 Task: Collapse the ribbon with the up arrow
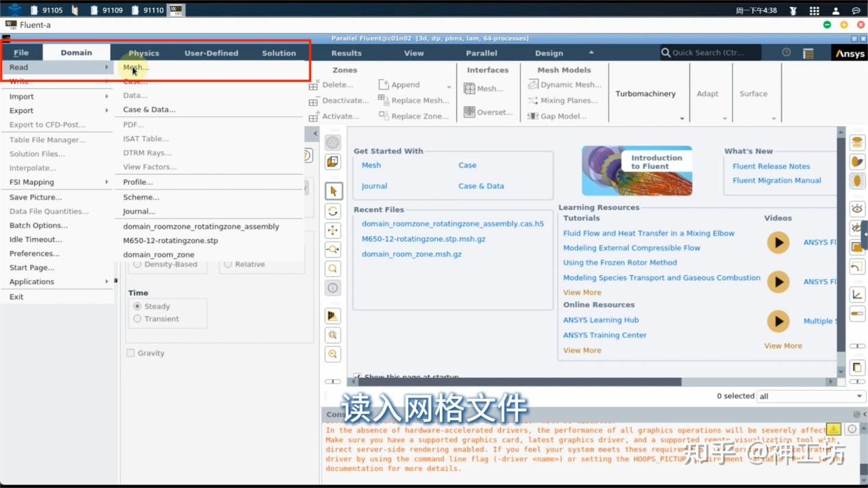[x=591, y=53]
